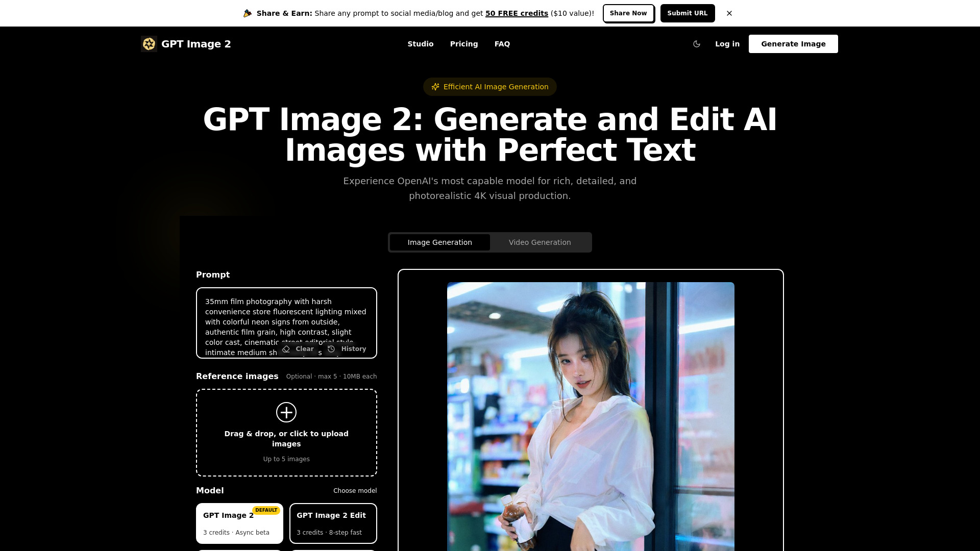
Task: Open the 50 FREE credits link
Action: coord(516,13)
